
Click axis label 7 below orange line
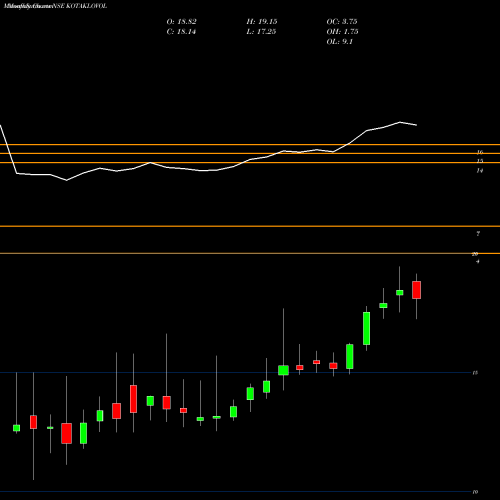click(478, 234)
